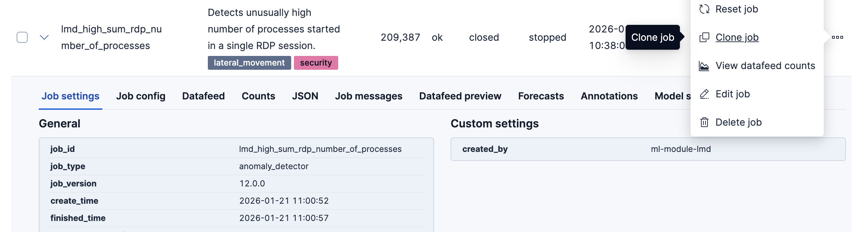Switch to the Job config tab

[141, 96]
